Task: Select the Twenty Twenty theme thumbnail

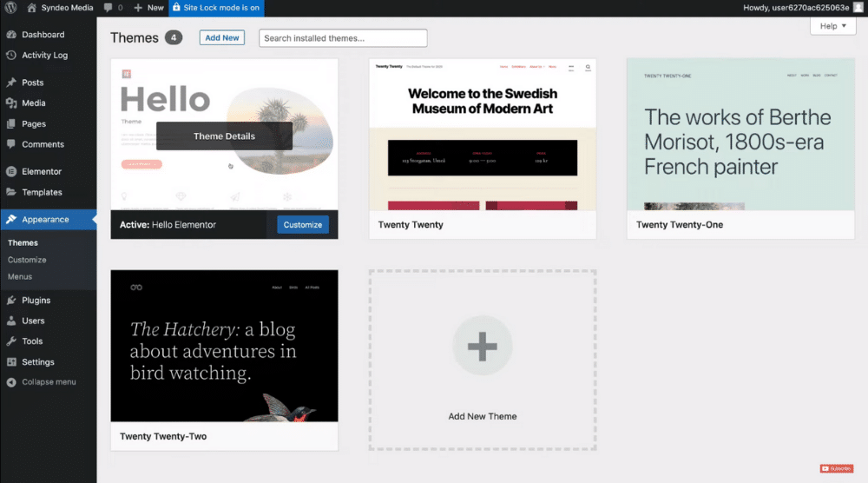Action: pos(483,135)
